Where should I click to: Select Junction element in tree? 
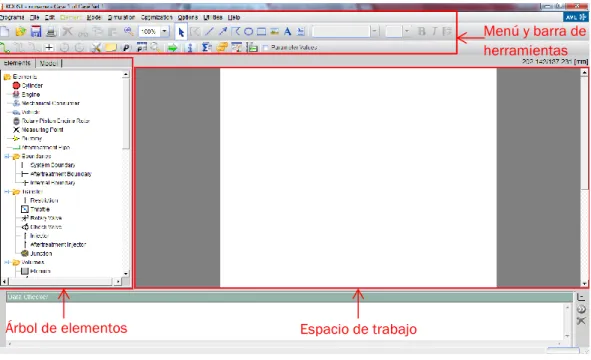[x=41, y=253]
